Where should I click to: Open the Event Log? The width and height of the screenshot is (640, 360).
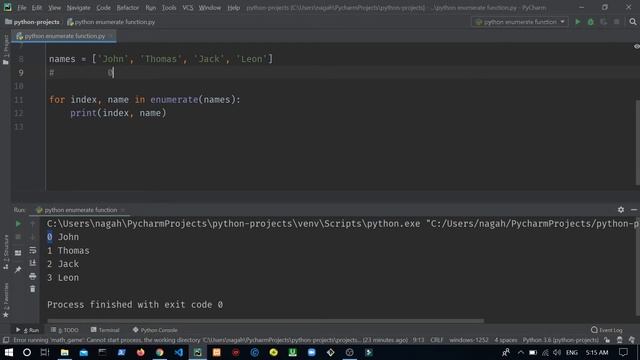pos(607,330)
